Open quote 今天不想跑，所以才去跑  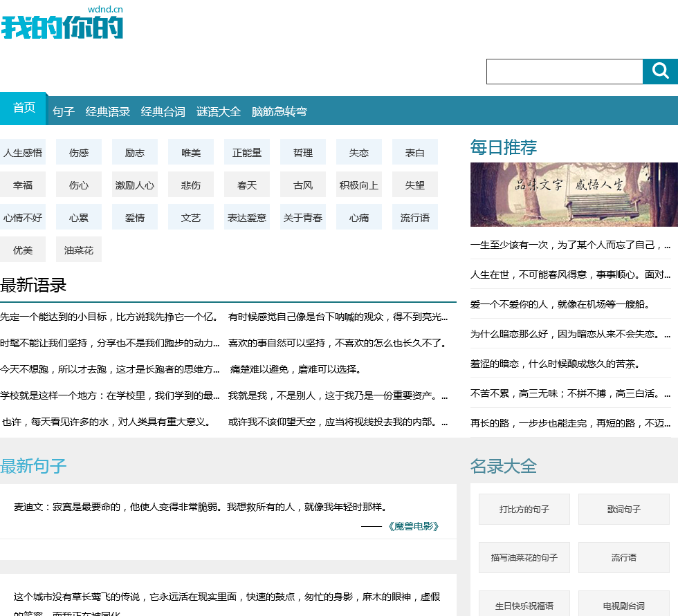(x=110, y=369)
